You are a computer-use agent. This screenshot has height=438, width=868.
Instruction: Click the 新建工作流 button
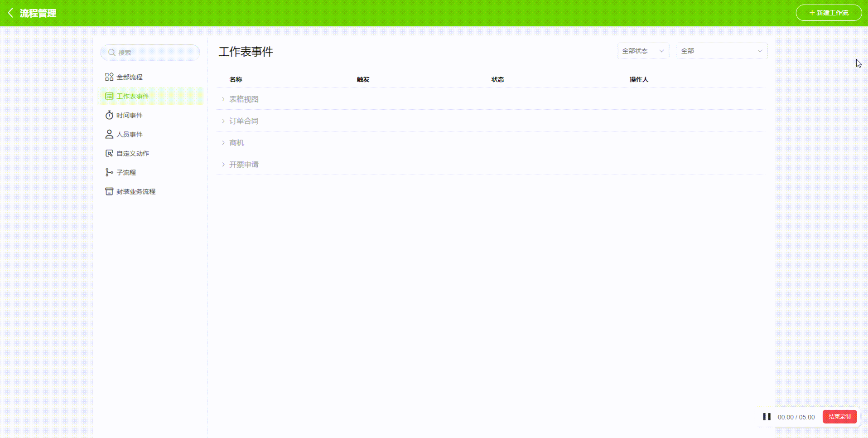coord(829,13)
